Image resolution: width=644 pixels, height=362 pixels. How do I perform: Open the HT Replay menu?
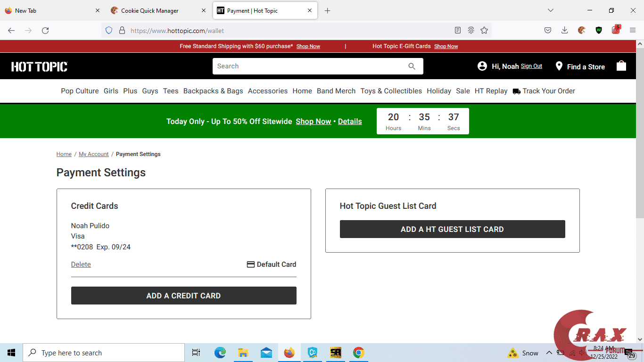[x=491, y=91]
